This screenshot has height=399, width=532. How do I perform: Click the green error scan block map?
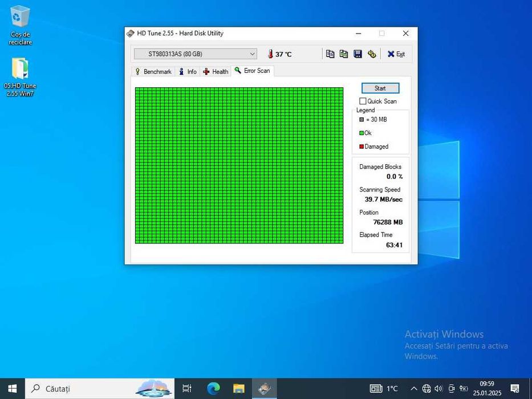pos(239,165)
